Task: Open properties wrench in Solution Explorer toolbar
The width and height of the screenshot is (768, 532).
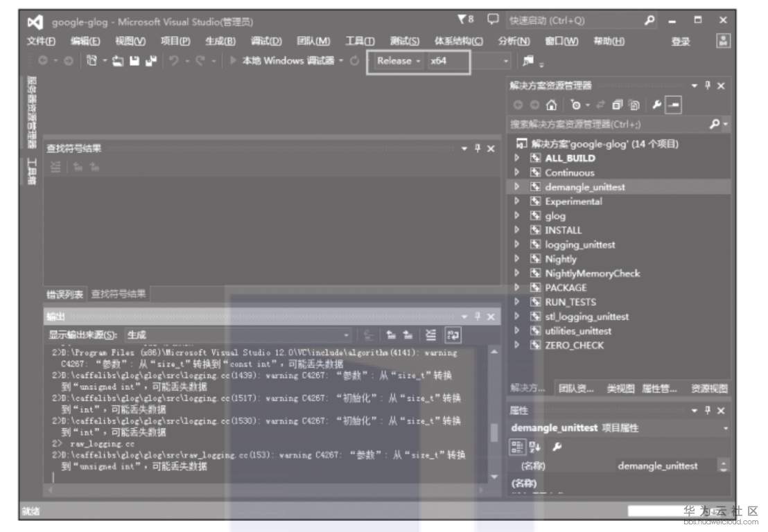Action: pos(657,105)
